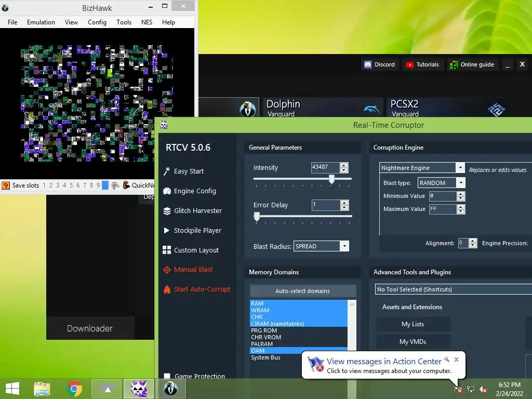Click the muted volume tray icon
Image resolution: width=532 pixels, height=399 pixels.
point(483,389)
